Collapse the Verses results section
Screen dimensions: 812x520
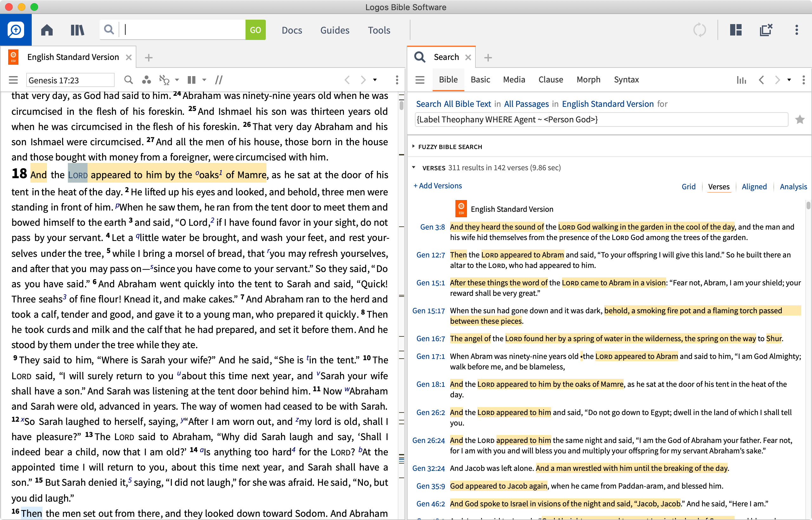click(x=413, y=167)
